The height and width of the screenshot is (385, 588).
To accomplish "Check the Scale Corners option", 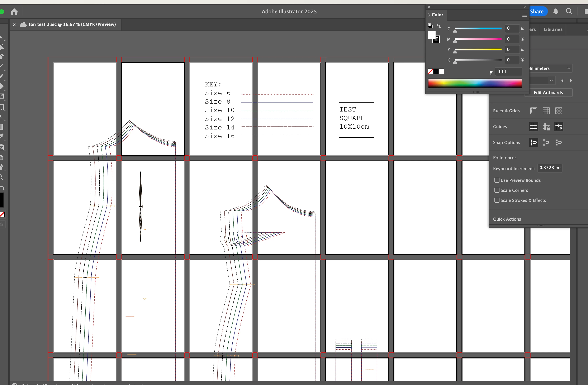I will 497,190.
